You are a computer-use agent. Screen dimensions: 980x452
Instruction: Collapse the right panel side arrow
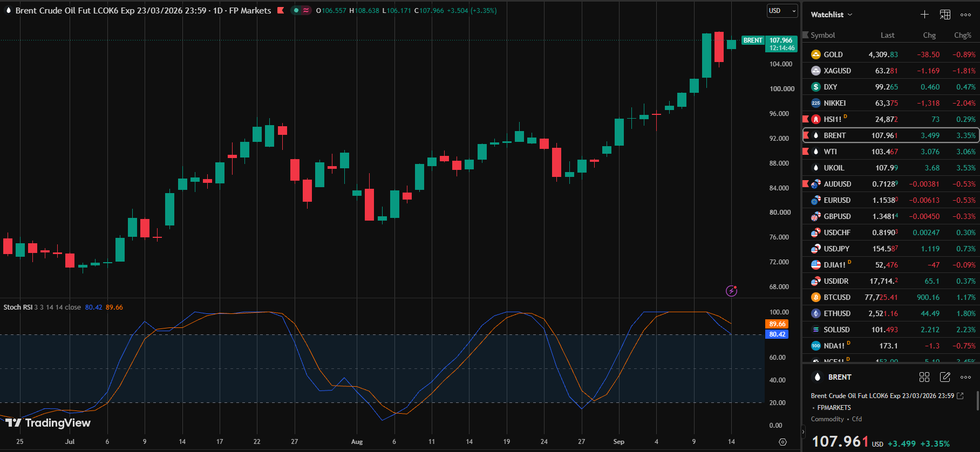(x=803, y=432)
